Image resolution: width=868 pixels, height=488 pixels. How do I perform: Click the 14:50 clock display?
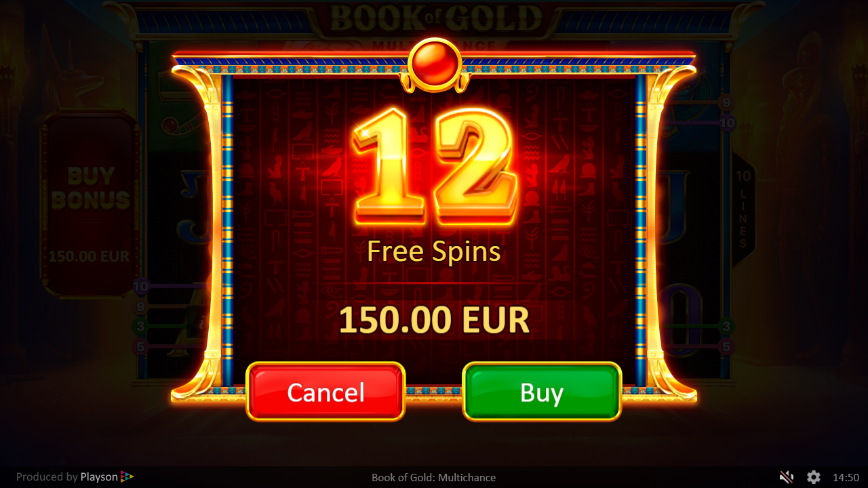coord(846,477)
